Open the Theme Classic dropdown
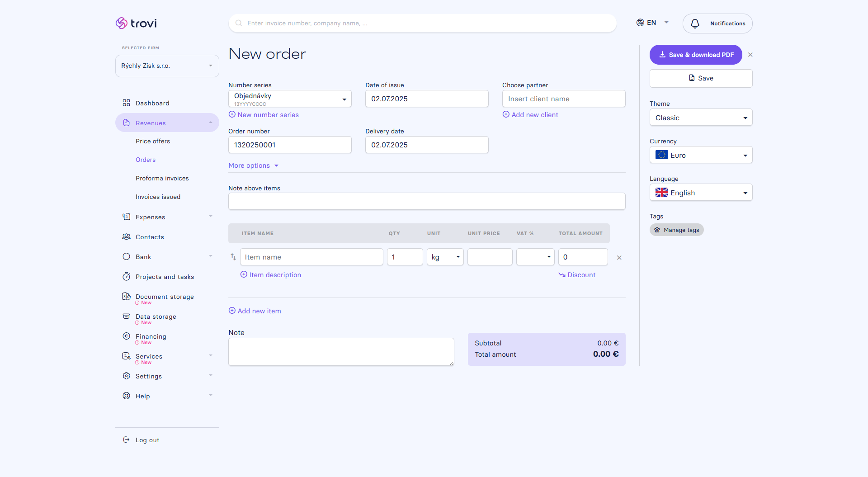This screenshot has height=477, width=868. (x=701, y=118)
